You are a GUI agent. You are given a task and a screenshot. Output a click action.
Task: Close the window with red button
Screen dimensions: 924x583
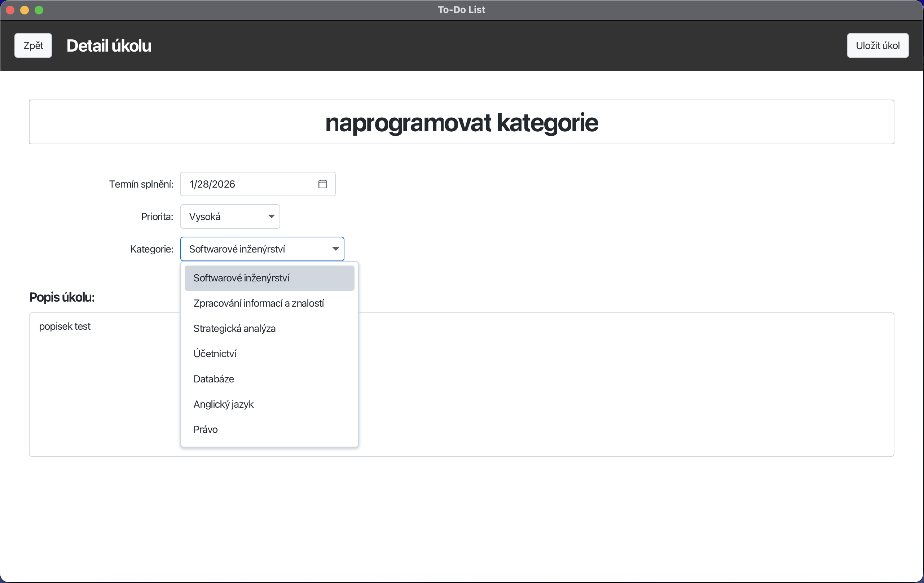coord(10,10)
